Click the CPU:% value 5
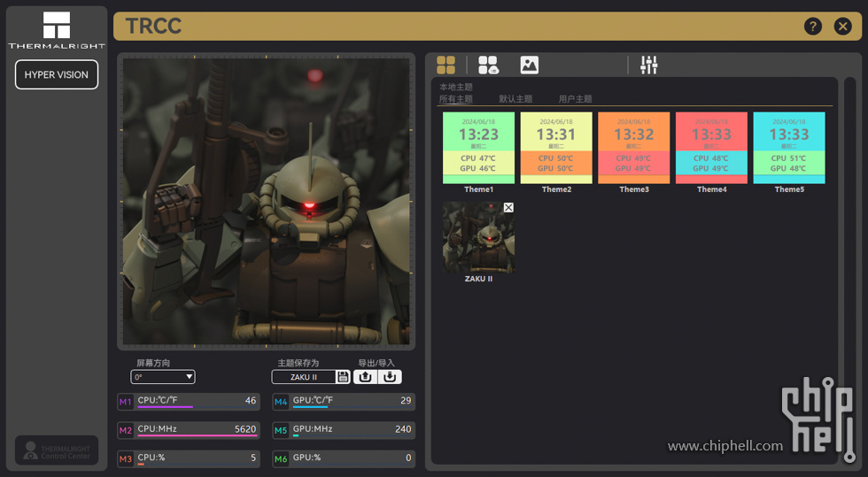 click(253, 458)
